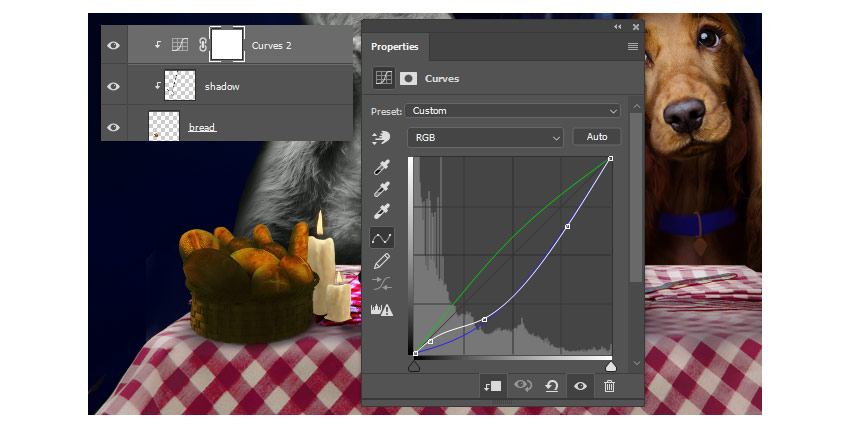
Task: Click the Auto button
Action: [597, 137]
